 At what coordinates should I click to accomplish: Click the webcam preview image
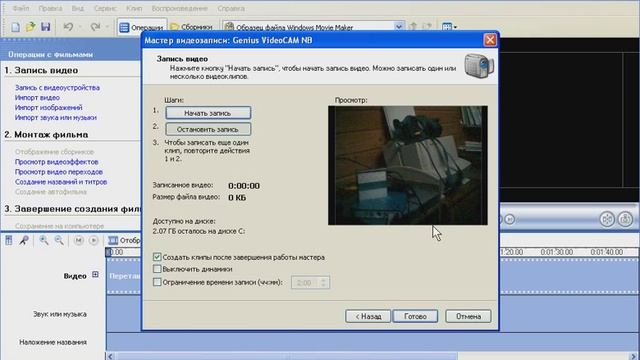408,165
